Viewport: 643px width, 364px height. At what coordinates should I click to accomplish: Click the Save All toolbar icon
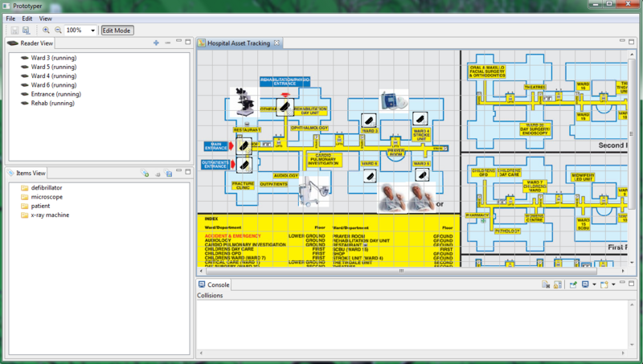point(26,30)
